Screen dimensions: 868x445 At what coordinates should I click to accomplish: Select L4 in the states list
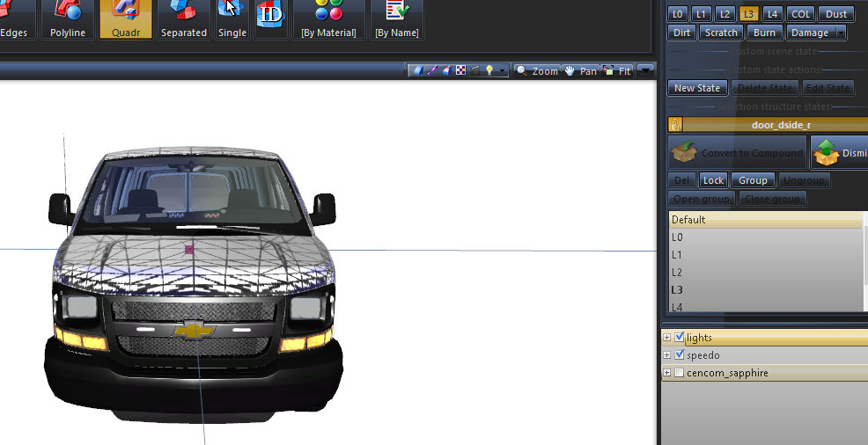pos(766,306)
